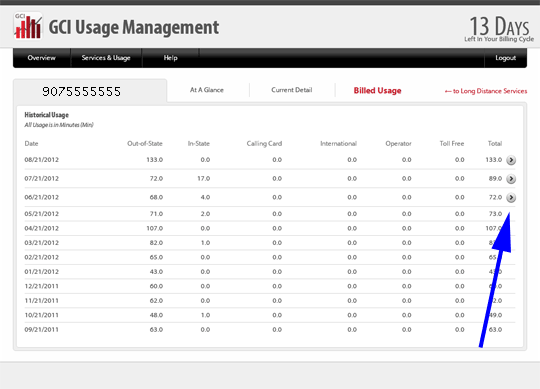540x389 pixels.
Task: Click the Toll Free column header
Action: (x=452, y=144)
